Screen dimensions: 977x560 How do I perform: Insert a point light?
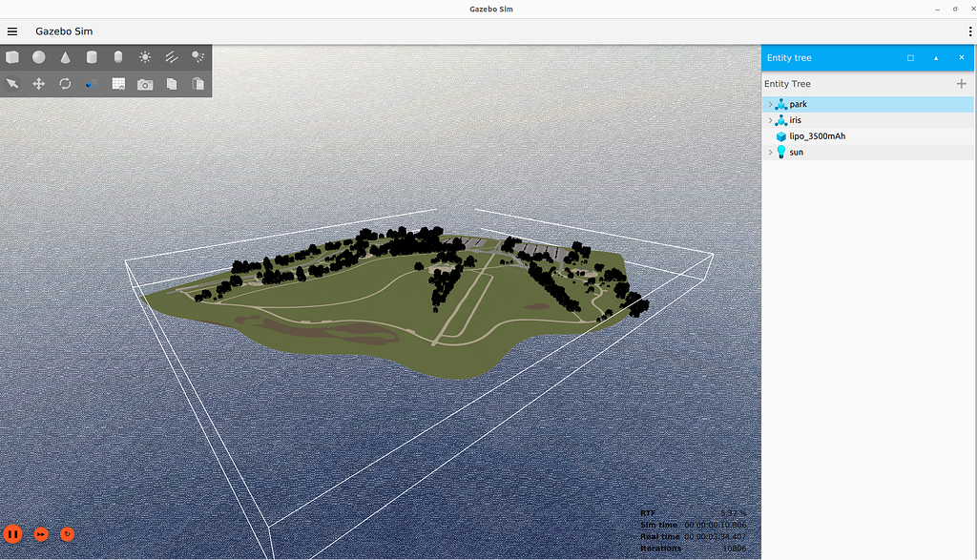(x=145, y=57)
